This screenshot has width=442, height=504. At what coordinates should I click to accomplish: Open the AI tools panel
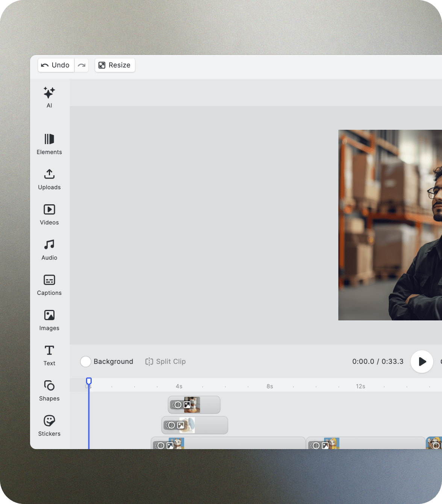[x=49, y=97]
